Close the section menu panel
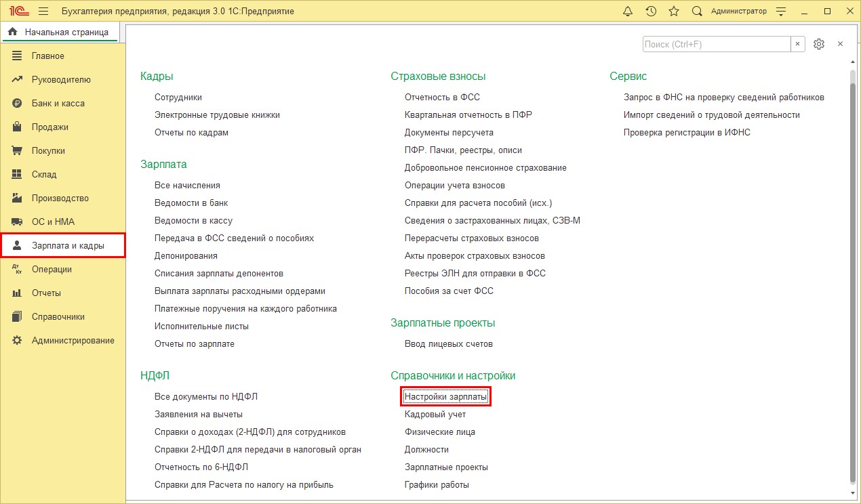The width and height of the screenshot is (861, 504). point(840,44)
